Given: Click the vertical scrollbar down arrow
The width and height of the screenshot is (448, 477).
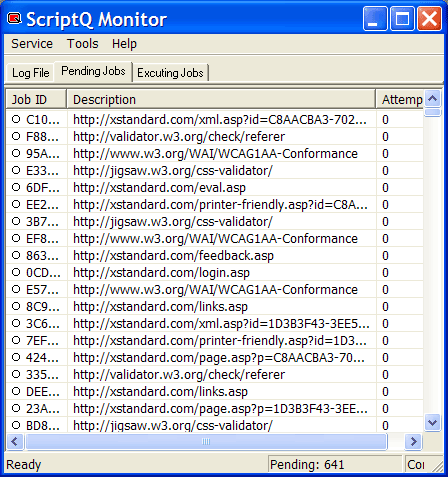Looking at the screenshot, I should [433, 423].
